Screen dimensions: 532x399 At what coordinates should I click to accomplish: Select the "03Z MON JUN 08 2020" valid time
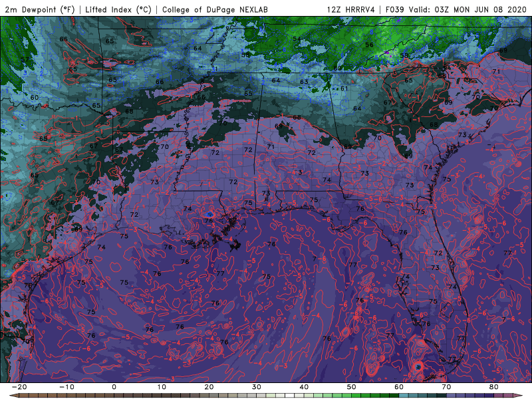480,9
